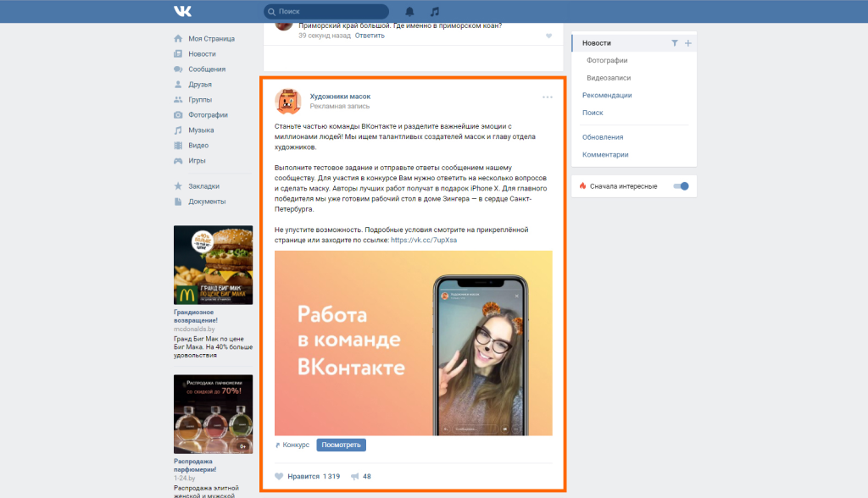Focus the Поиск search field
This screenshot has width=868, height=498.
click(x=326, y=11)
